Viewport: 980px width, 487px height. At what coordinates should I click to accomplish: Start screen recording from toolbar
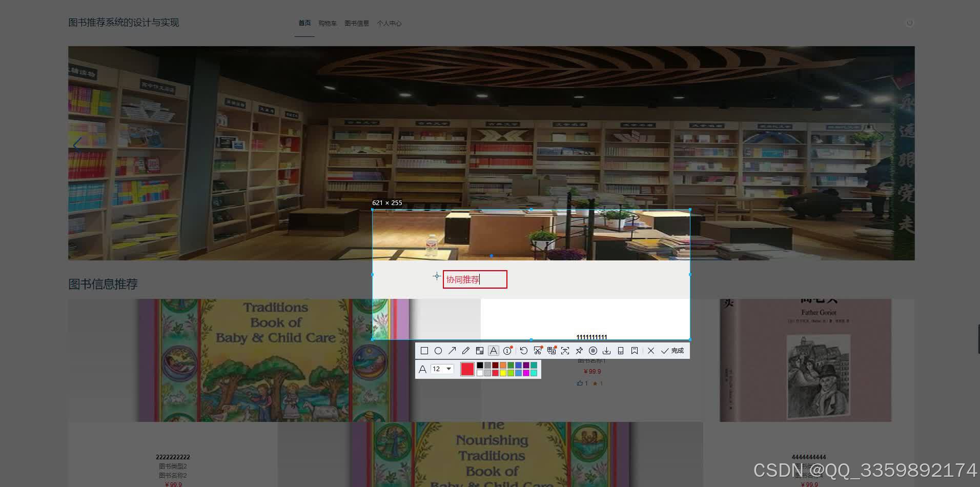(593, 351)
